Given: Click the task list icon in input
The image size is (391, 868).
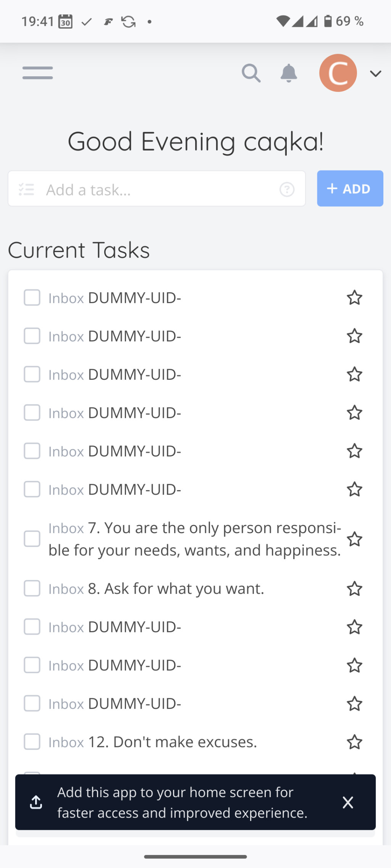Looking at the screenshot, I should (x=26, y=189).
